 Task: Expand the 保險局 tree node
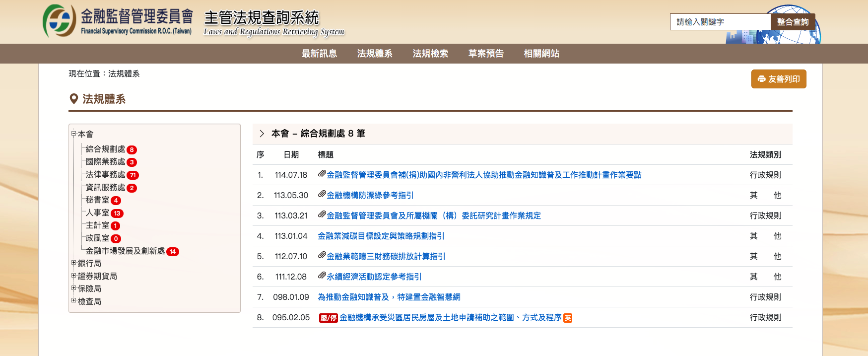[x=73, y=288]
